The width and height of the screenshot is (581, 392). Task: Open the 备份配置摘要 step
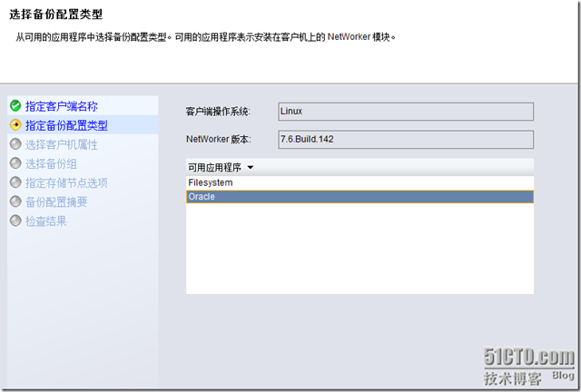point(56,202)
